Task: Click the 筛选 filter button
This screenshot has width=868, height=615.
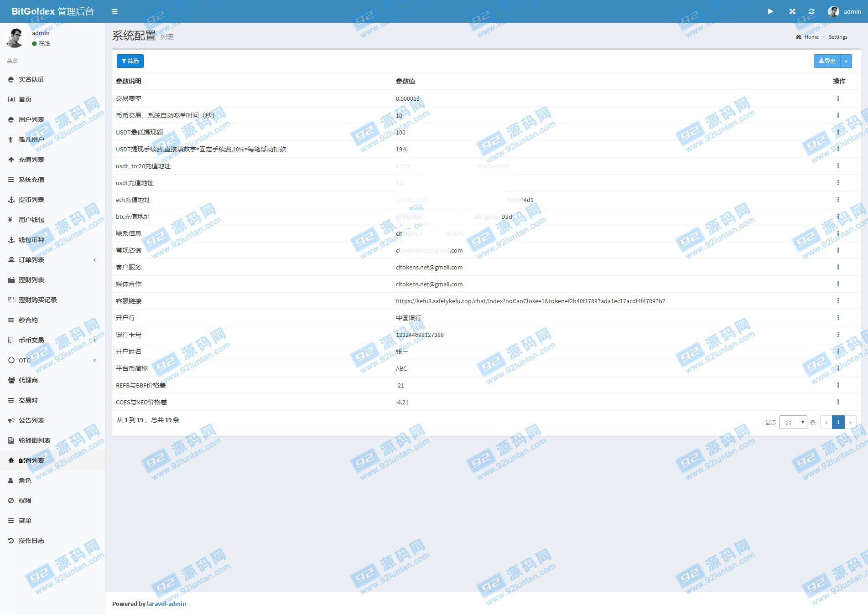Action: [x=130, y=61]
